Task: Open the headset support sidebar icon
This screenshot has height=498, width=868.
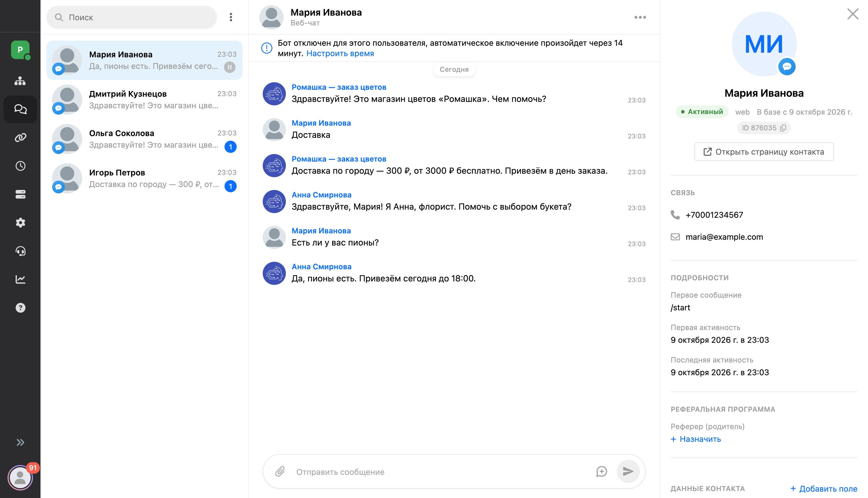Action: pos(20,251)
